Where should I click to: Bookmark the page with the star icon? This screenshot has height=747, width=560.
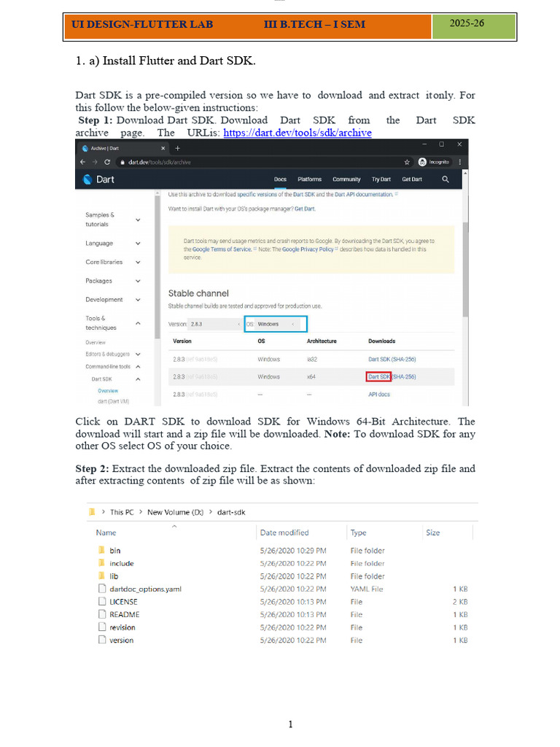point(407,162)
